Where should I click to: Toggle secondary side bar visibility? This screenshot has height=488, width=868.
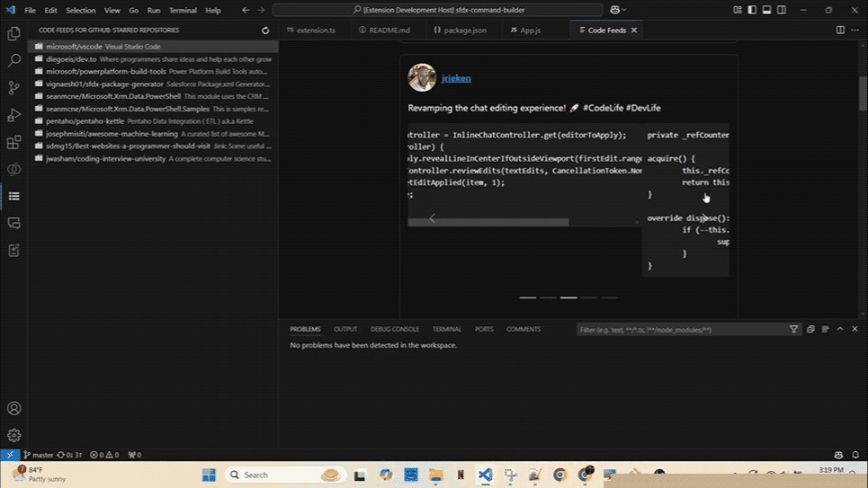[x=781, y=10]
